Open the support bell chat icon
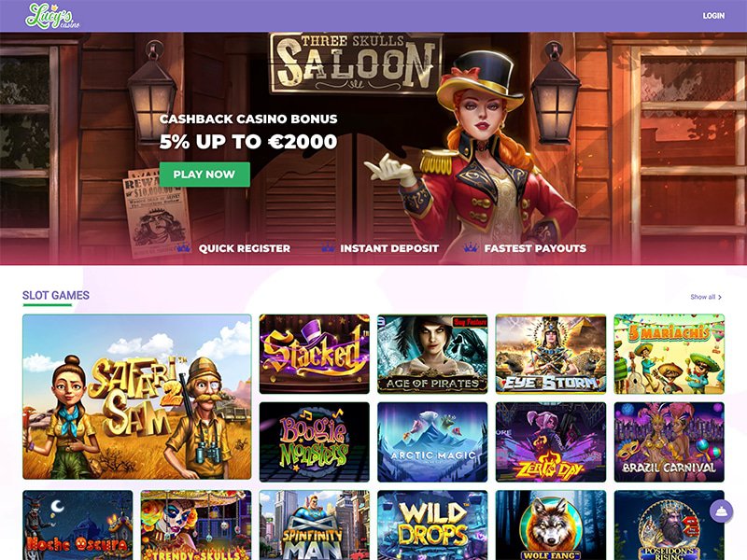This screenshot has width=747, height=560. click(721, 511)
